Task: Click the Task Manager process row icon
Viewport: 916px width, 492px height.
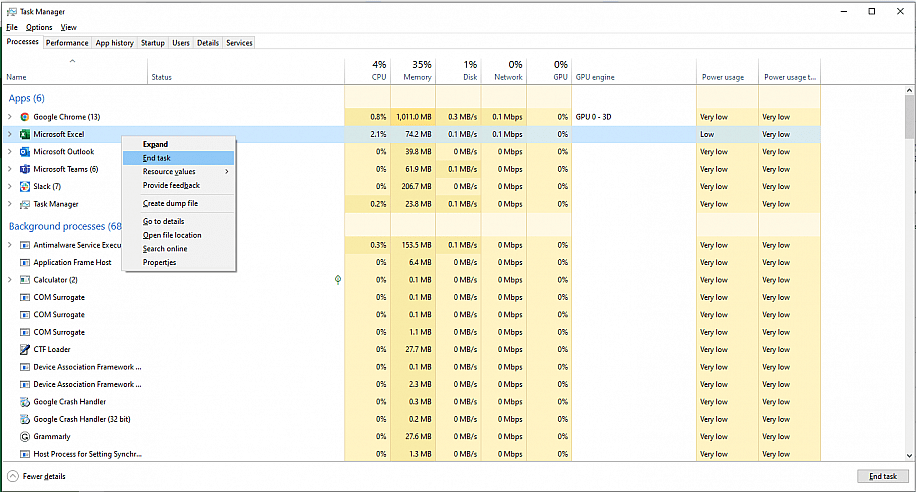Action: point(25,204)
